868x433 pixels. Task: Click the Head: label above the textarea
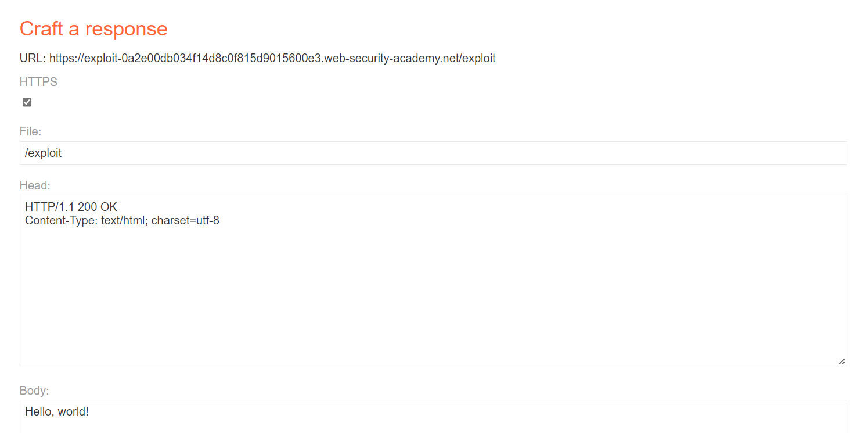(34, 185)
